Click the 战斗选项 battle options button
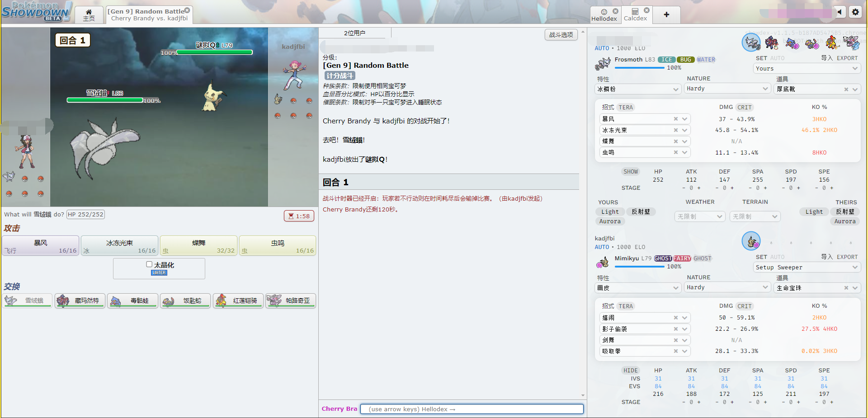 click(x=561, y=35)
